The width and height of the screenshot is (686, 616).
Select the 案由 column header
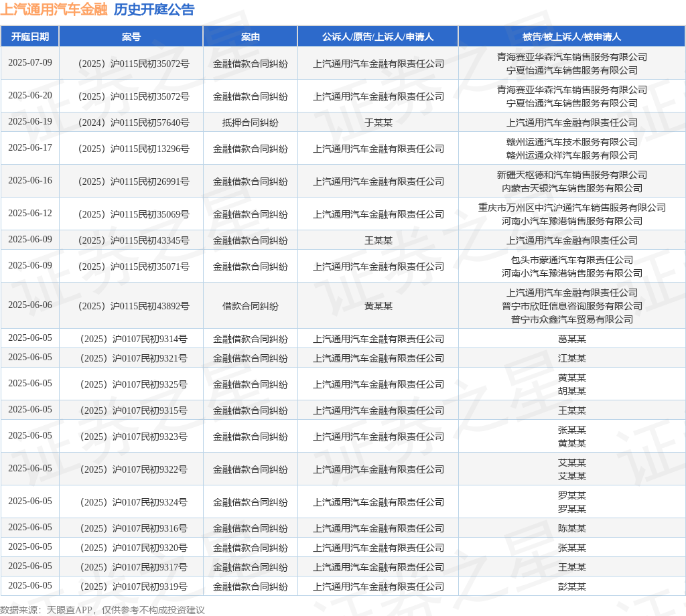point(251,37)
